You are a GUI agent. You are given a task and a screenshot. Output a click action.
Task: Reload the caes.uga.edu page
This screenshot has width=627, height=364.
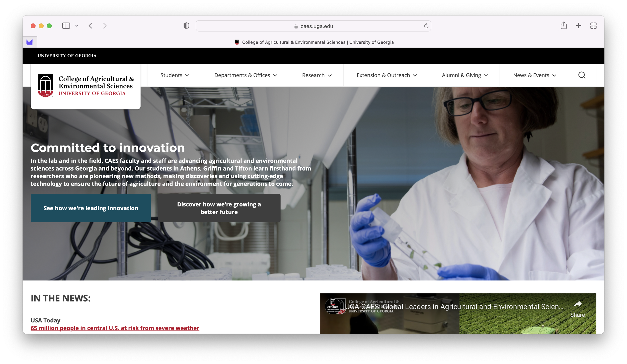pos(426,26)
